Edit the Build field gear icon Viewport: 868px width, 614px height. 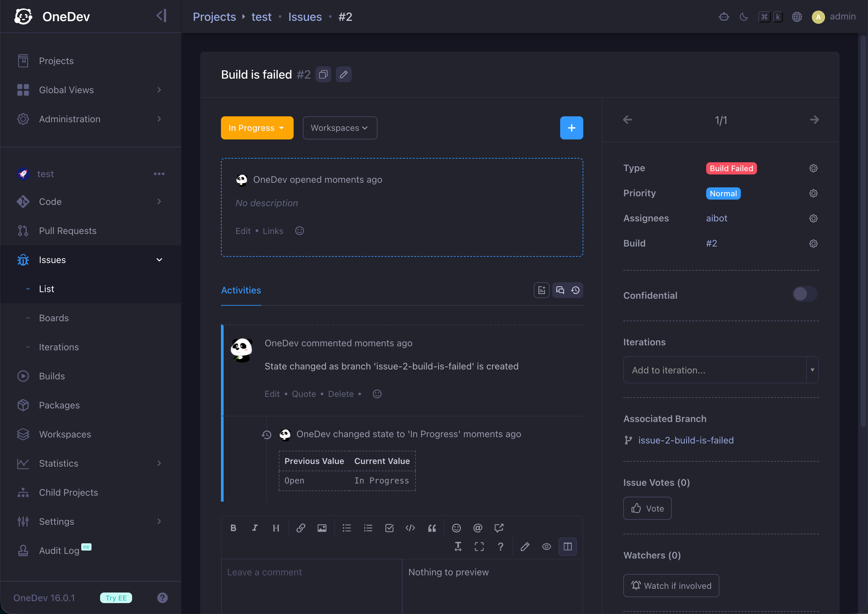pos(813,243)
